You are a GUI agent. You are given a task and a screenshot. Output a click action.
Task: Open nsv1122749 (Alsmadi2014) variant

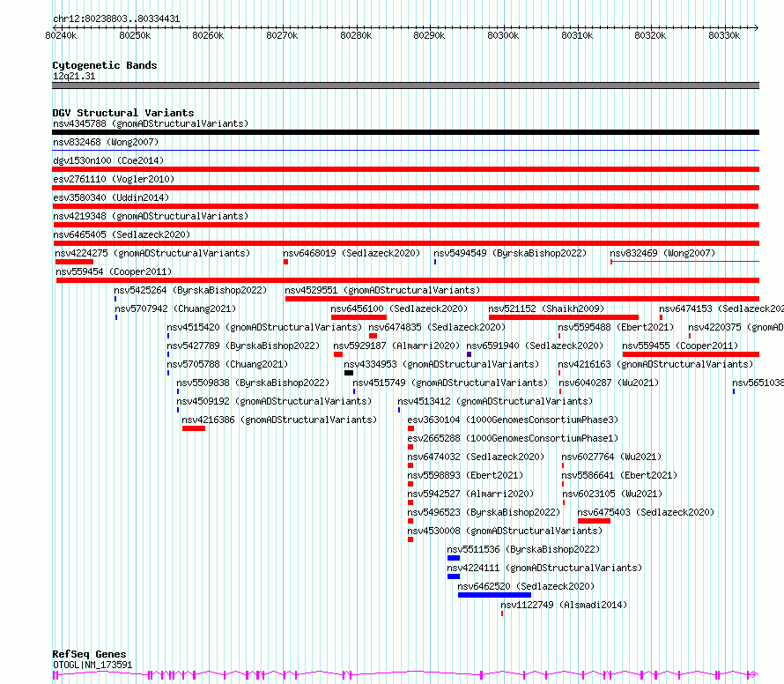point(564,605)
